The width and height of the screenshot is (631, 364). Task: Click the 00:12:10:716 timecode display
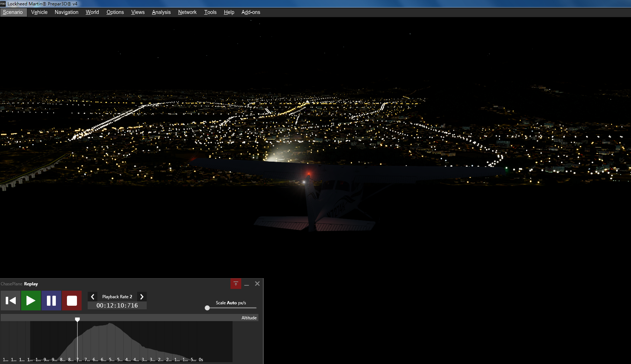pos(117,305)
